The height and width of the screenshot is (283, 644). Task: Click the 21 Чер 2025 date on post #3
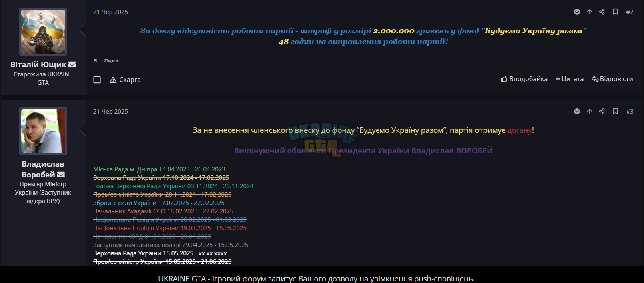click(110, 112)
